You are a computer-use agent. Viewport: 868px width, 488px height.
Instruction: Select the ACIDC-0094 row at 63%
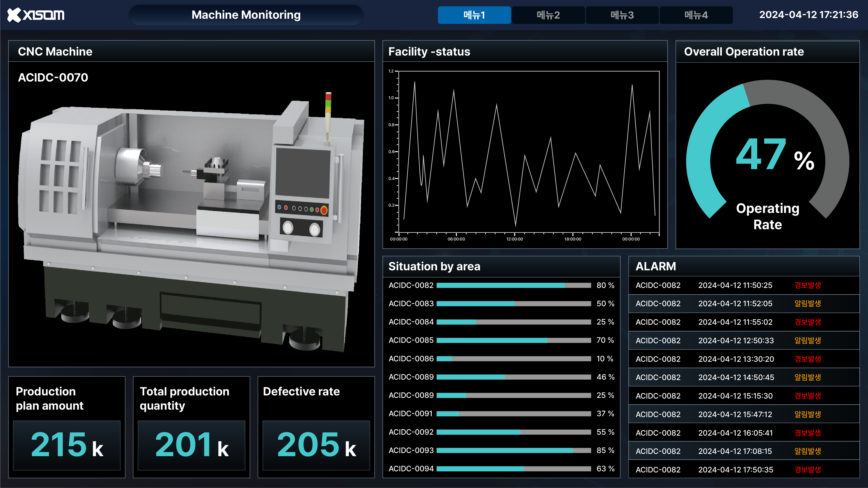pyautogui.click(x=512, y=469)
